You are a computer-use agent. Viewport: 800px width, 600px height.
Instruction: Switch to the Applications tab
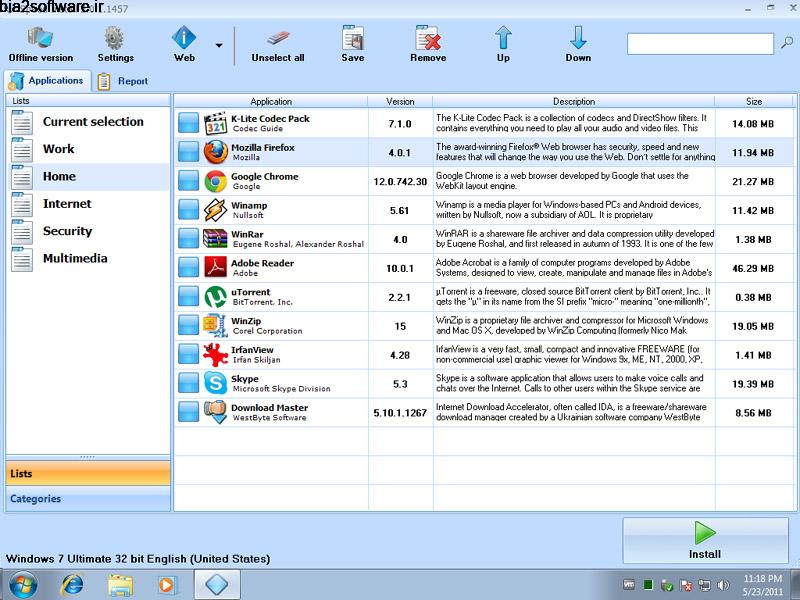coord(47,80)
